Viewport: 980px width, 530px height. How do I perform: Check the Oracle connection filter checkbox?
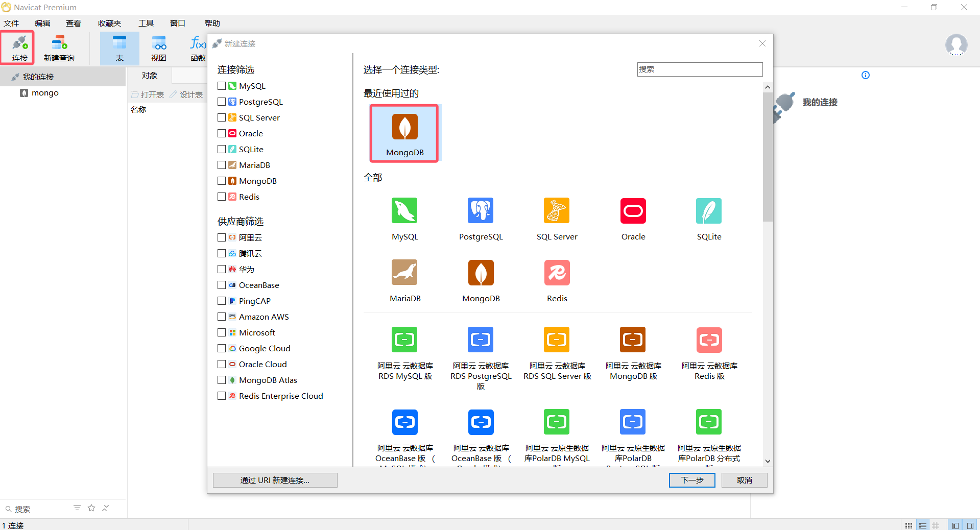coord(222,133)
